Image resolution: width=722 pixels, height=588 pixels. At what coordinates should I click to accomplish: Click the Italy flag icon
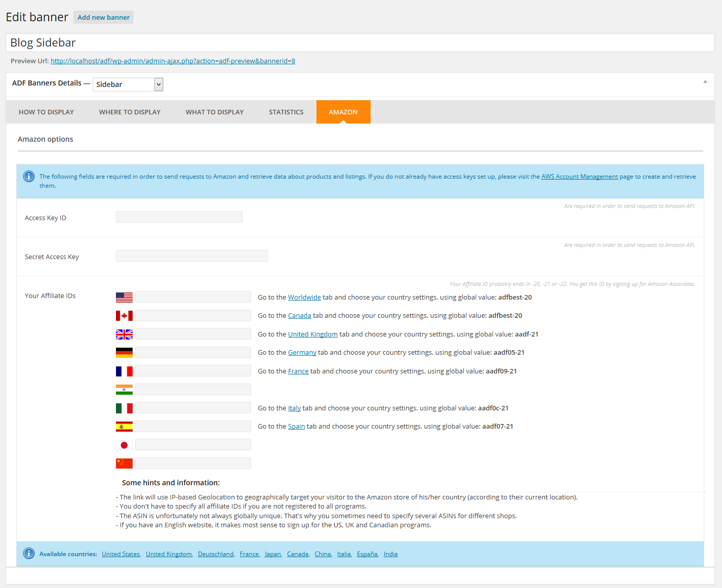(124, 408)
